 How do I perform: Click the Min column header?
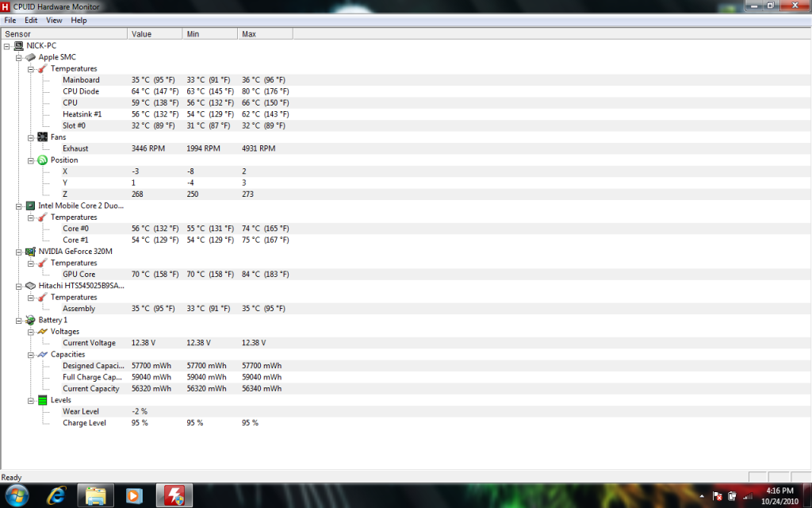tap(210, 33)
